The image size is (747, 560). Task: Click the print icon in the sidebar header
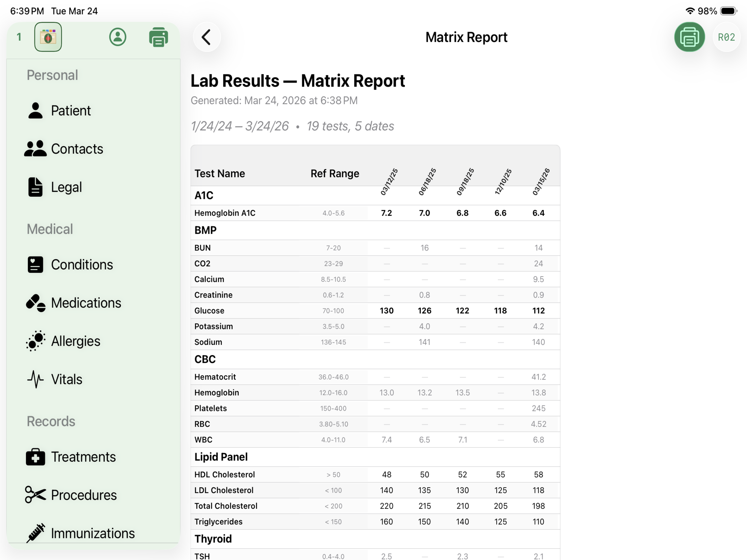coord(158,37)
